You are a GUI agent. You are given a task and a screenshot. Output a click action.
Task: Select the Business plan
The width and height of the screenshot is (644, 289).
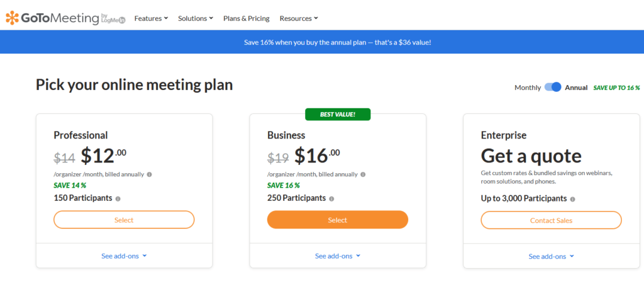click(338, 220)
